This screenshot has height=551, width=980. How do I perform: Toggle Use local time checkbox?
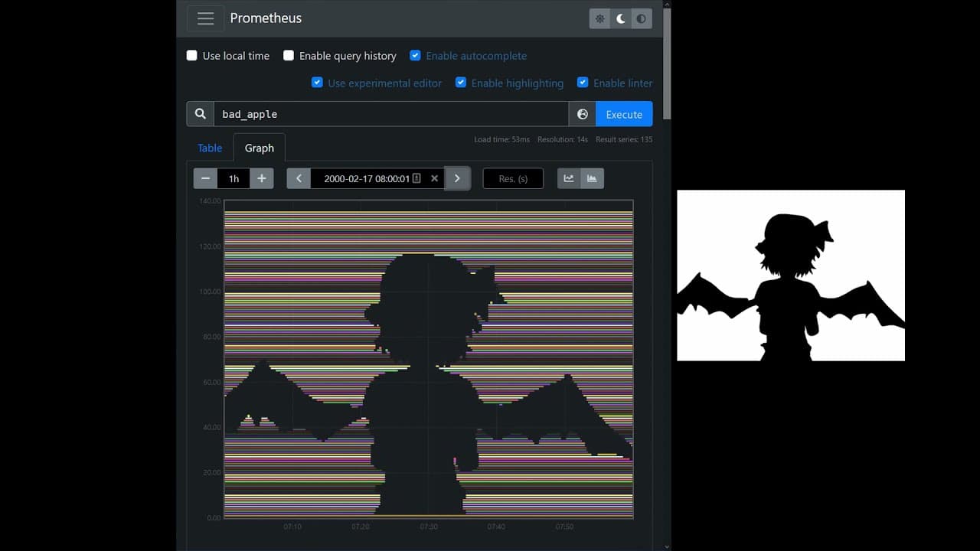pyautogui.click(x=192, y=56)
